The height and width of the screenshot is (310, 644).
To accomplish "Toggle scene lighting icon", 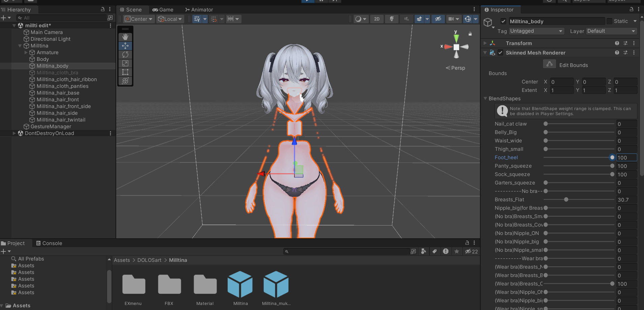I will click(x=392, y=19).
